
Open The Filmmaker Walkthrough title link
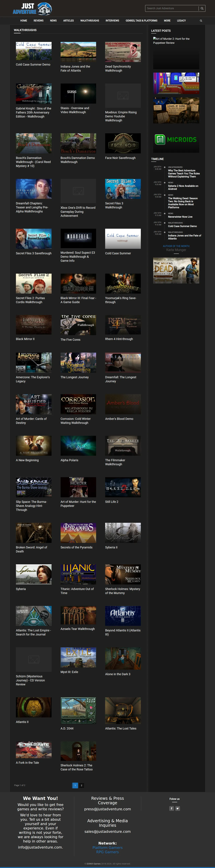coord(115,462)
